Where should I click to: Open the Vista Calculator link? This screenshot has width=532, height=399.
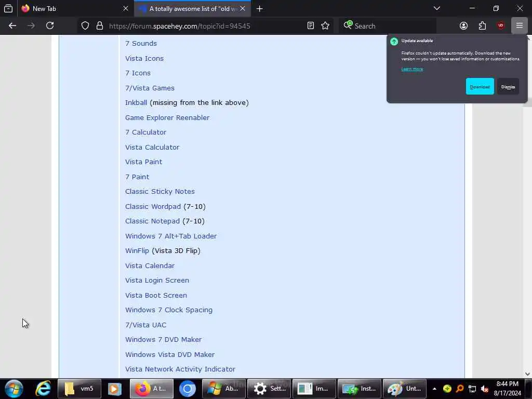click(x=152, y=147)
